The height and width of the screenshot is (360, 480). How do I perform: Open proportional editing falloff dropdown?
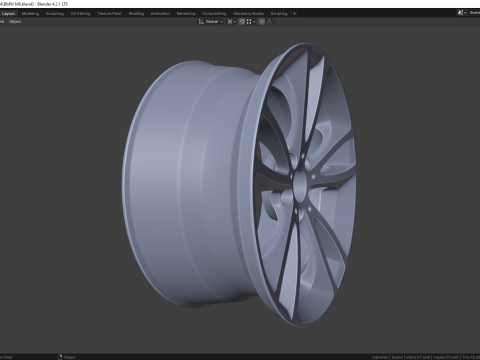point(271,22)
